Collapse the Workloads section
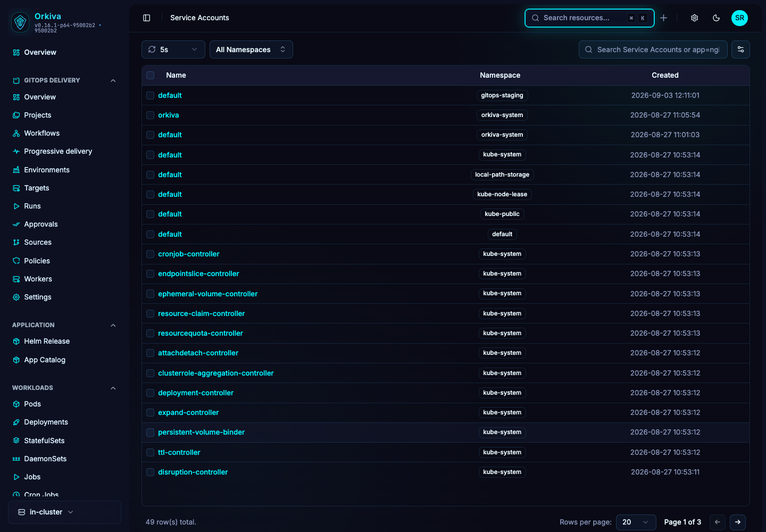The width and height of the screenshot is (766, 532). [x=113, y=388]
